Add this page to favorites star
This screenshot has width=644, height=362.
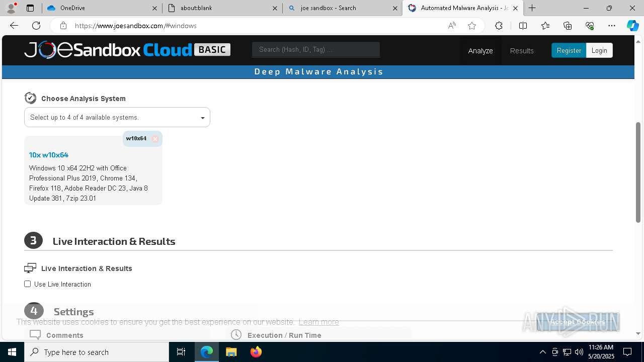tap(472, 26)
